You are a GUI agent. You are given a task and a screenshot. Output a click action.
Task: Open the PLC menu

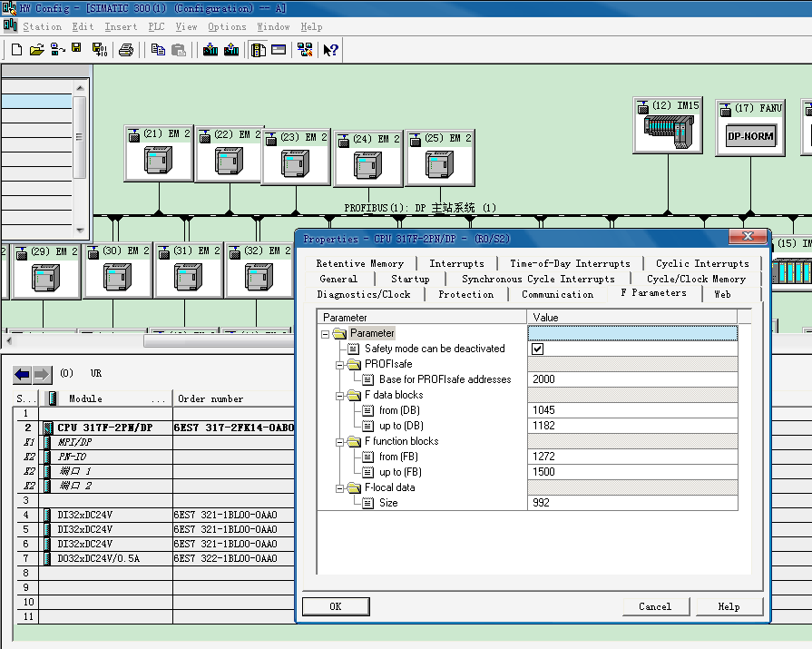[156, 26]
